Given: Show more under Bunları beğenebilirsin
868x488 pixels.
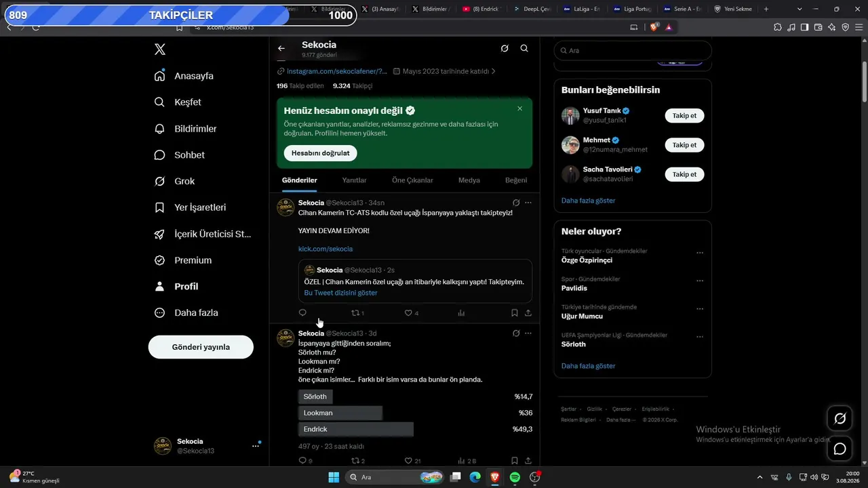Looking at the screenshot, I should pyautogui.click(x=589, y=201).
